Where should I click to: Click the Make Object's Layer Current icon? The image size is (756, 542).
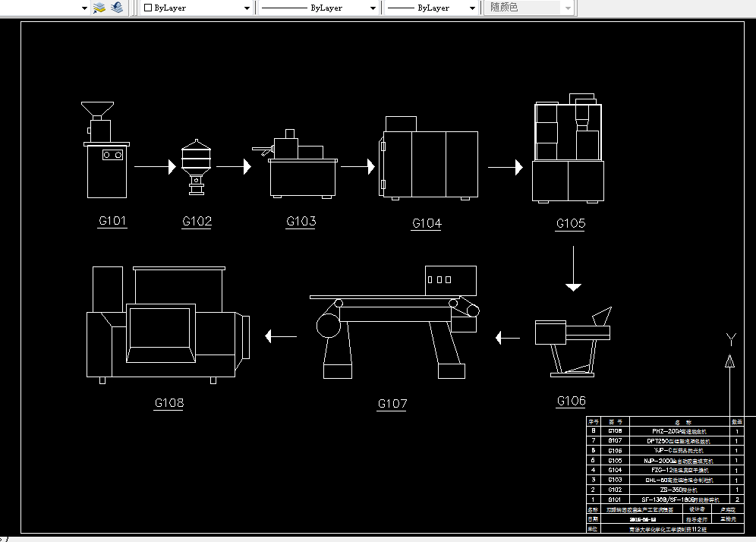[99, 8]
